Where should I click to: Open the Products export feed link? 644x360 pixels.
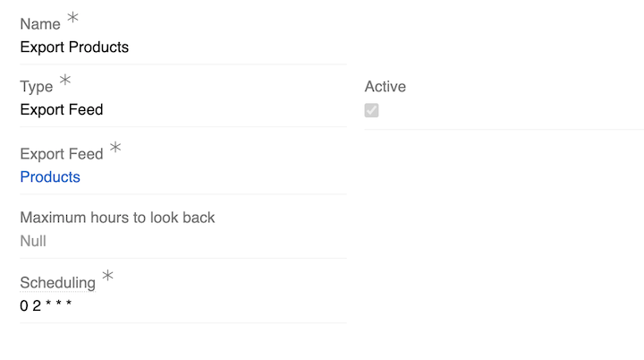click(x=50, y=177)
